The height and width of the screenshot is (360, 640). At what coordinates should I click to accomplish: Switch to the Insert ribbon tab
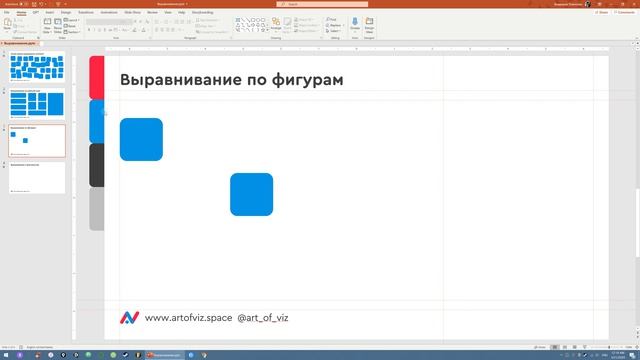coord(50,13)
